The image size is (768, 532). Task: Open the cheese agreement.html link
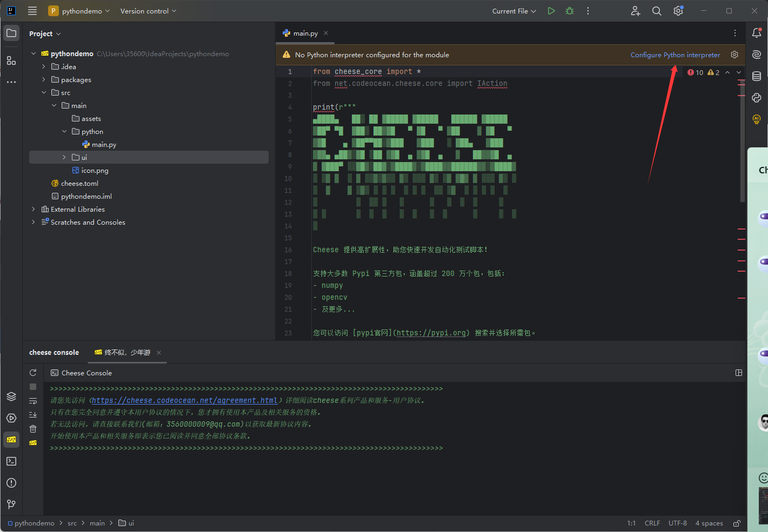[184, 400]
